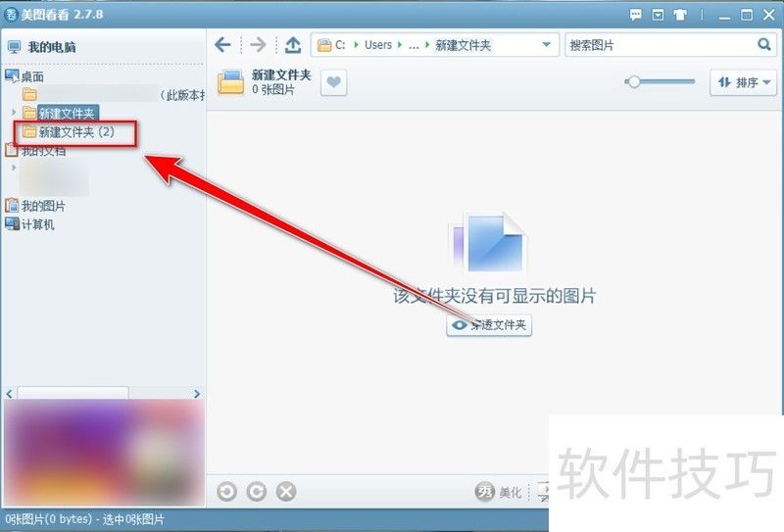Click the tree panel right scroll arrow

click(197, 394)
